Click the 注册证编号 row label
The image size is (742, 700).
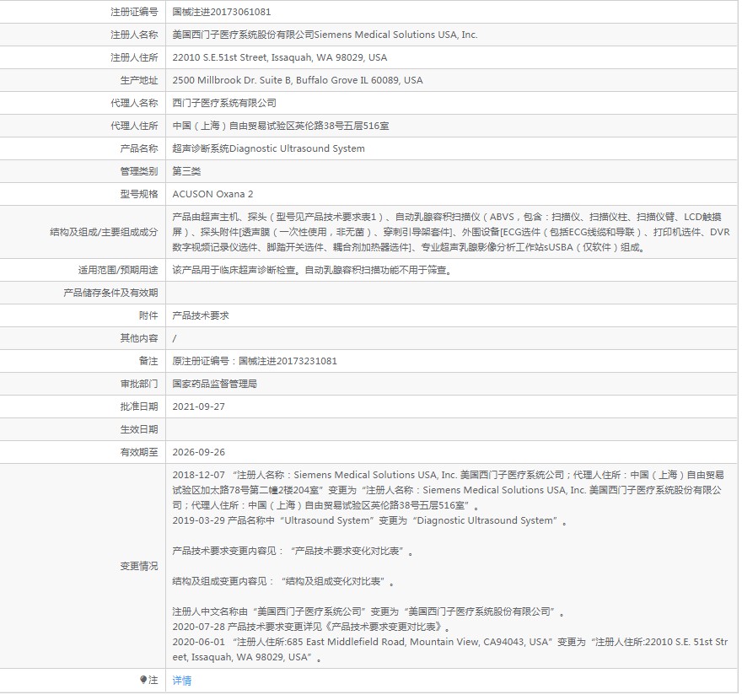(x=134, y=12)
